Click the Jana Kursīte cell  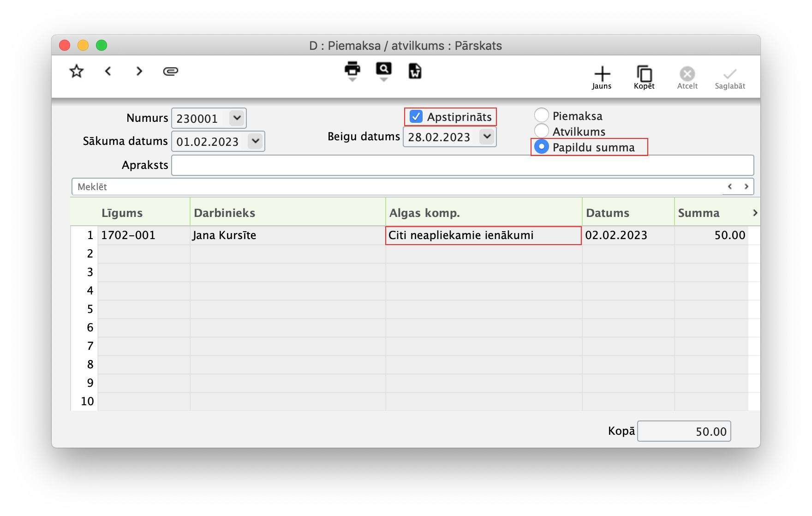pyautogui.click(x=288, y=235)
